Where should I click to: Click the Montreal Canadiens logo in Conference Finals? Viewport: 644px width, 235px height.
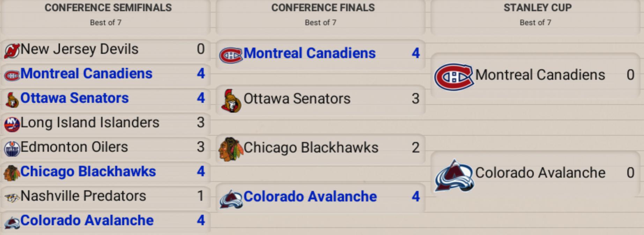click(230, 55)
